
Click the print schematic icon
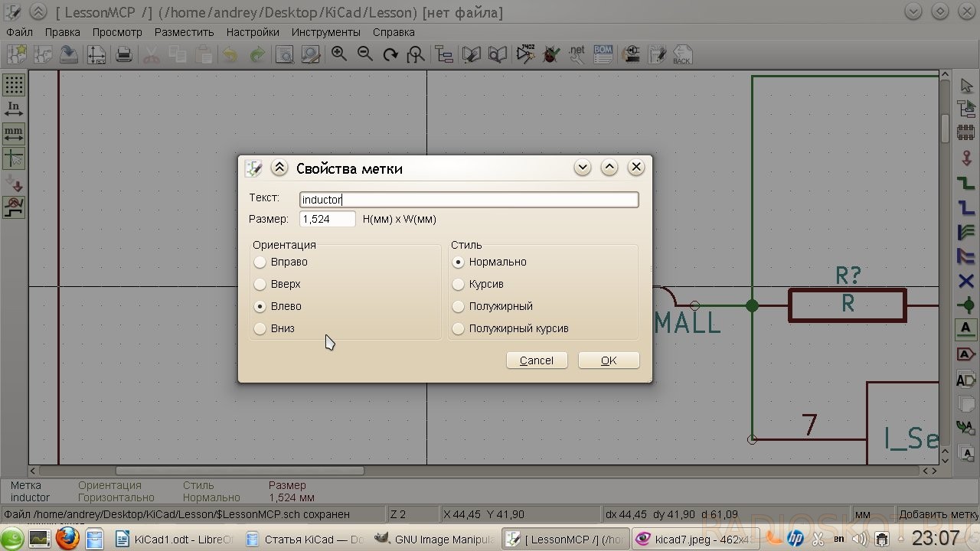pos(123,54)
